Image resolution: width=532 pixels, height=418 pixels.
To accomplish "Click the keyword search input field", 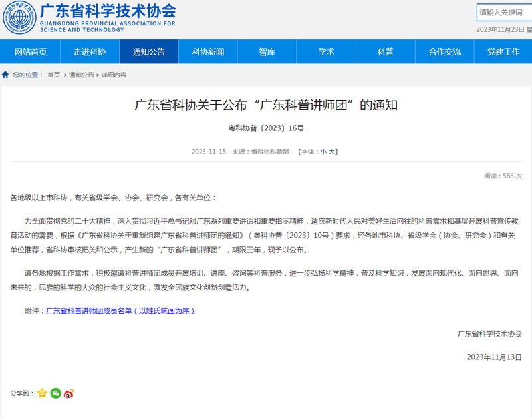I will 503,12.
